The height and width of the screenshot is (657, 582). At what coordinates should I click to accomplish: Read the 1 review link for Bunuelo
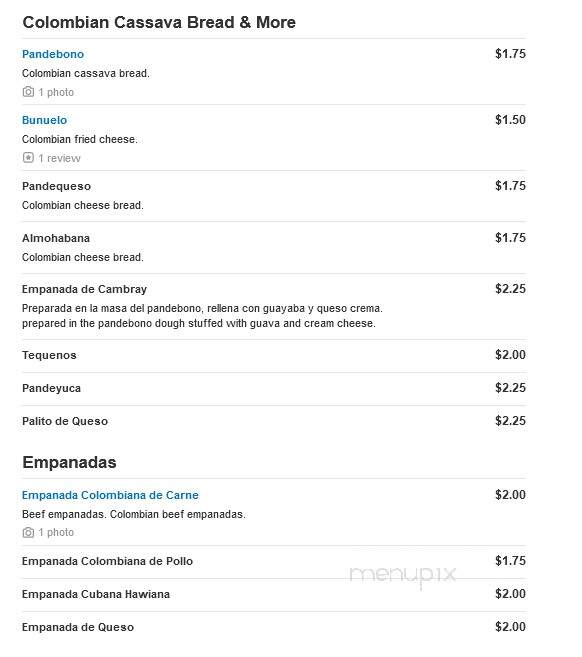[x=59, y=158]
